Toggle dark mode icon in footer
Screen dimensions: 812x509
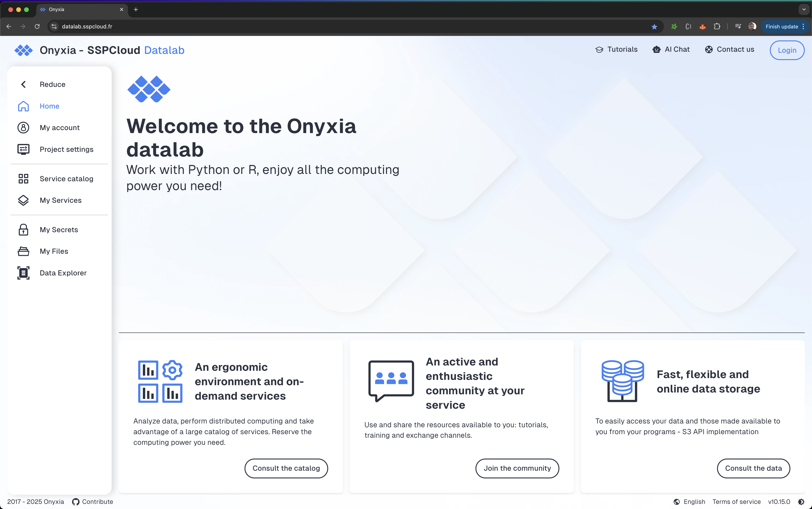[x=801, y=501]
